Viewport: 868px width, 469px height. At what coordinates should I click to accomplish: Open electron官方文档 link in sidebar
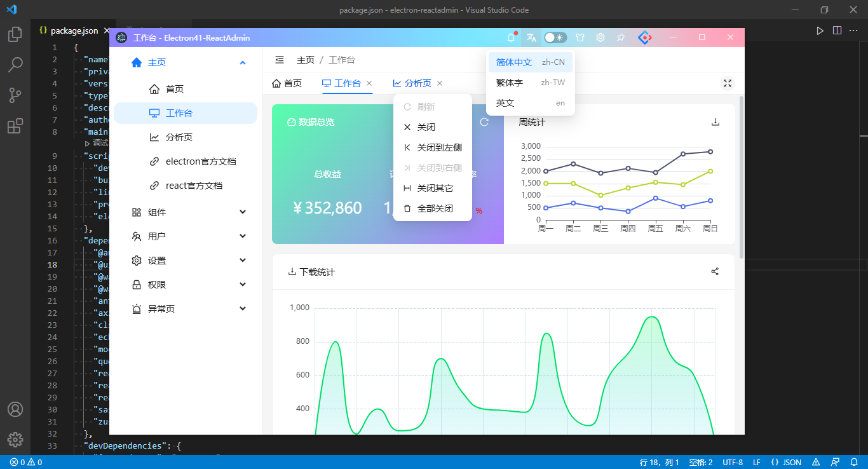click(x=186, y=161)
